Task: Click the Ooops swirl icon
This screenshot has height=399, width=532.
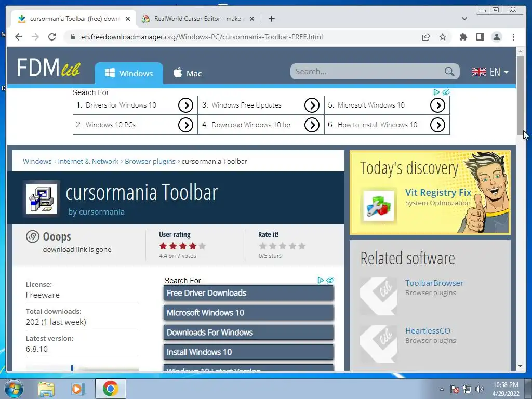Action: 33,236
